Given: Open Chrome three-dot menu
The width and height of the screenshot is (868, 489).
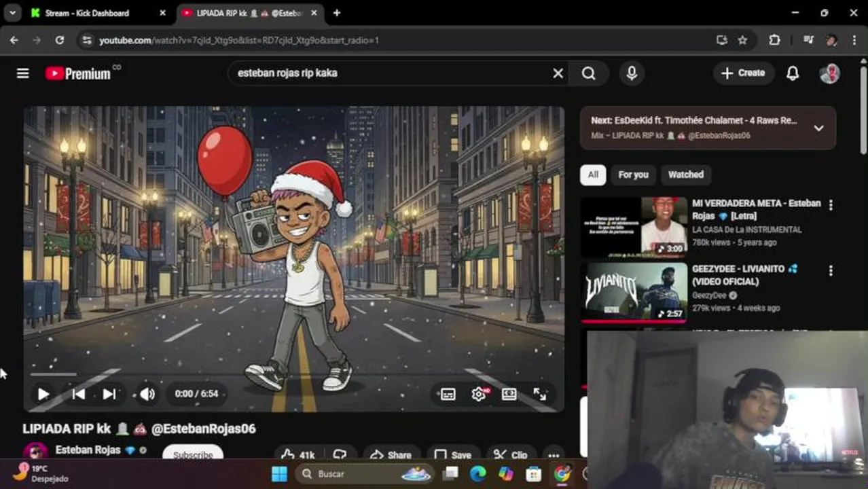Looking at the screenshot, I should pos(854,40).
